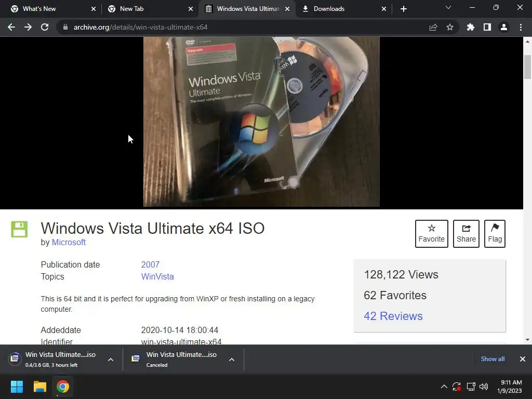Switch to the Downloads tab
The image size is (532, 399).
coord(344,9)
